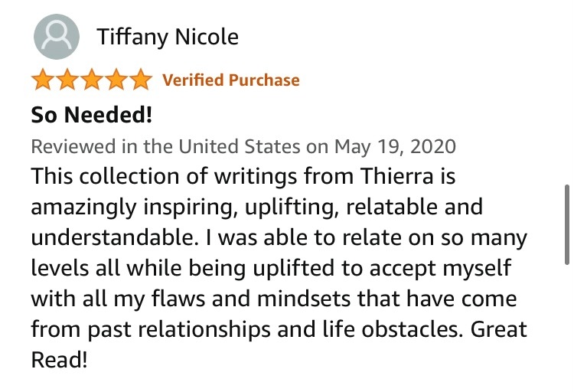Click the 'Reviewed in the United States' line
This screenshot has height=392, width=574.
(243, 146)
